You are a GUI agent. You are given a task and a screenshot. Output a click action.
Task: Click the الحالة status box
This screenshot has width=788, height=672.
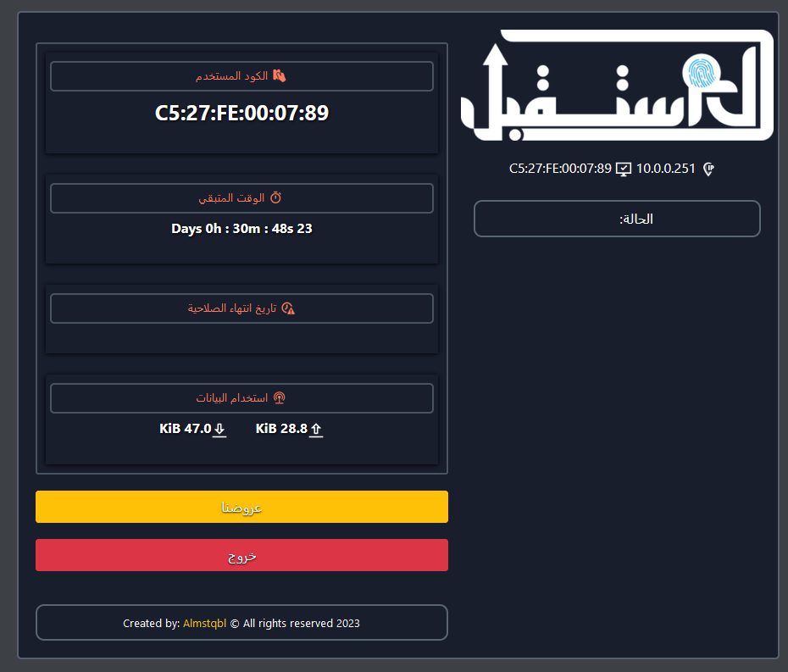[616, 219]
